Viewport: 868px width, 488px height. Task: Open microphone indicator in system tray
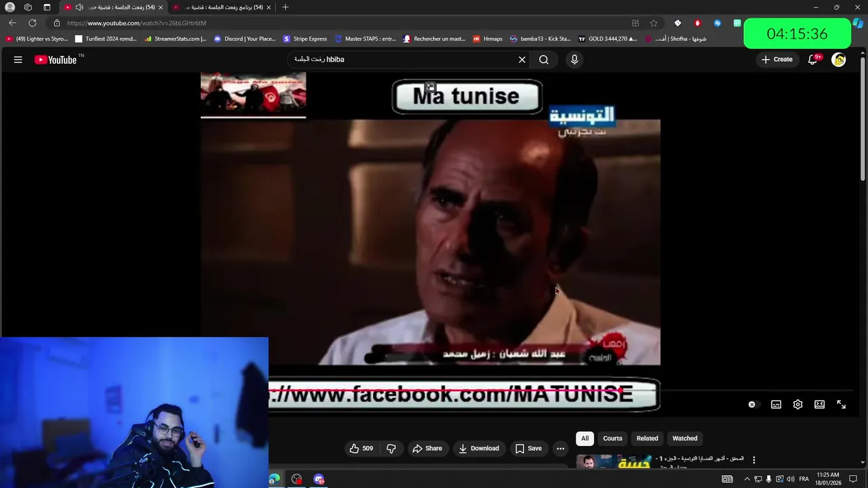[x=768, y=479]
